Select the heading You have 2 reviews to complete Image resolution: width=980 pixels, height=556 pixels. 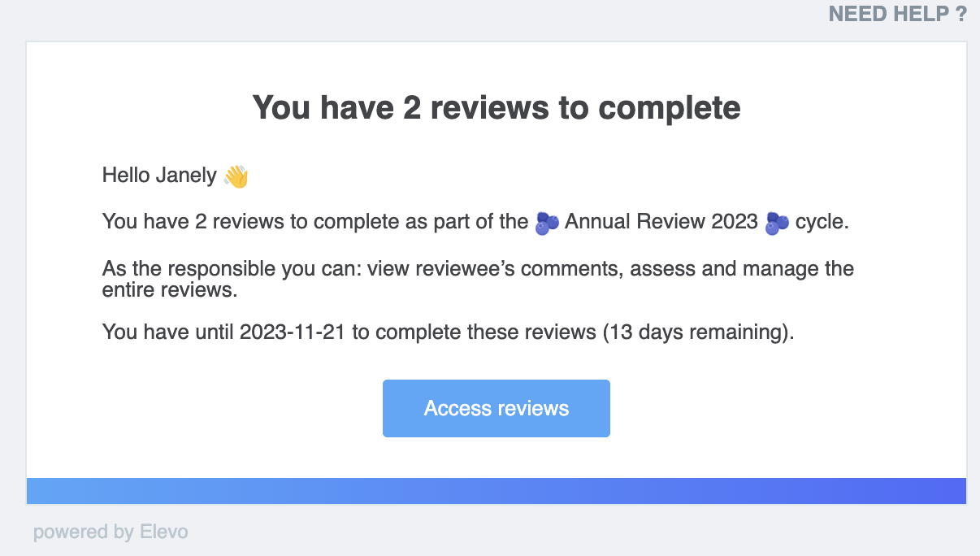[x=497, y=107]
